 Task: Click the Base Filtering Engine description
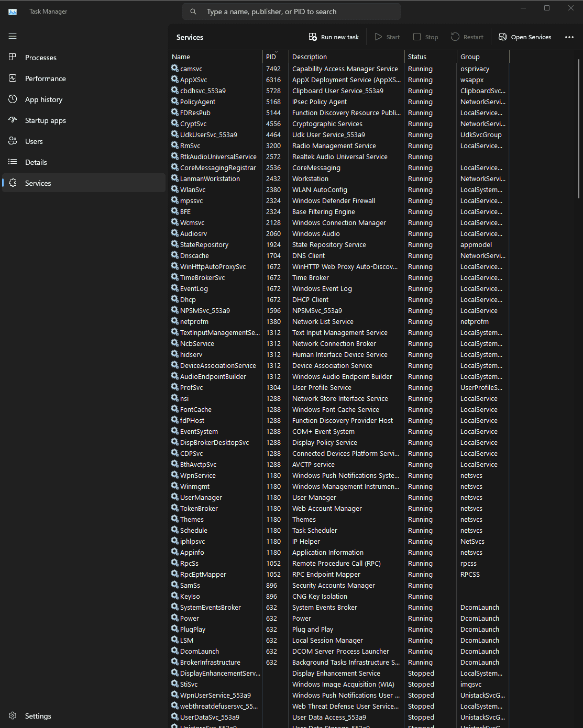(x=324, y=212)
